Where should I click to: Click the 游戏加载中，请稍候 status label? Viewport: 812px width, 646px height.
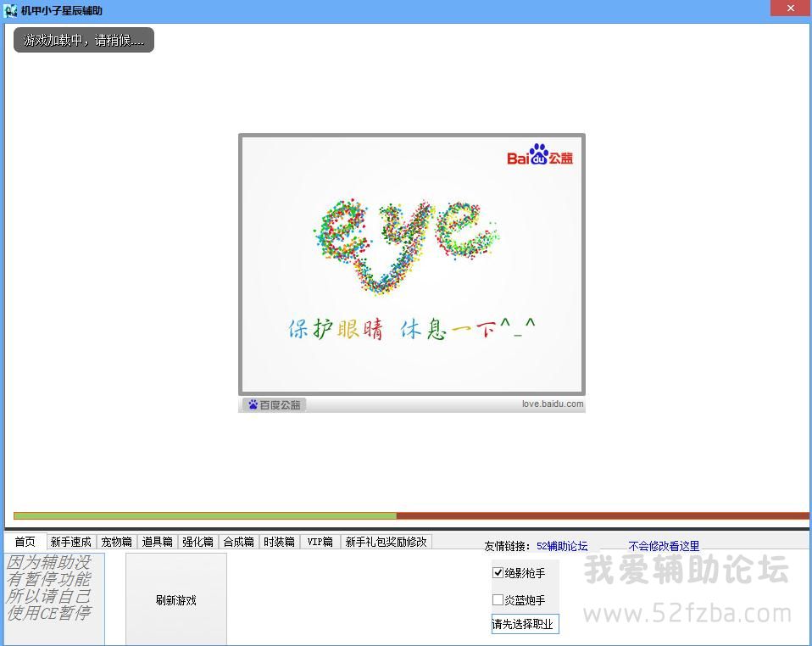tap(84, 40)
